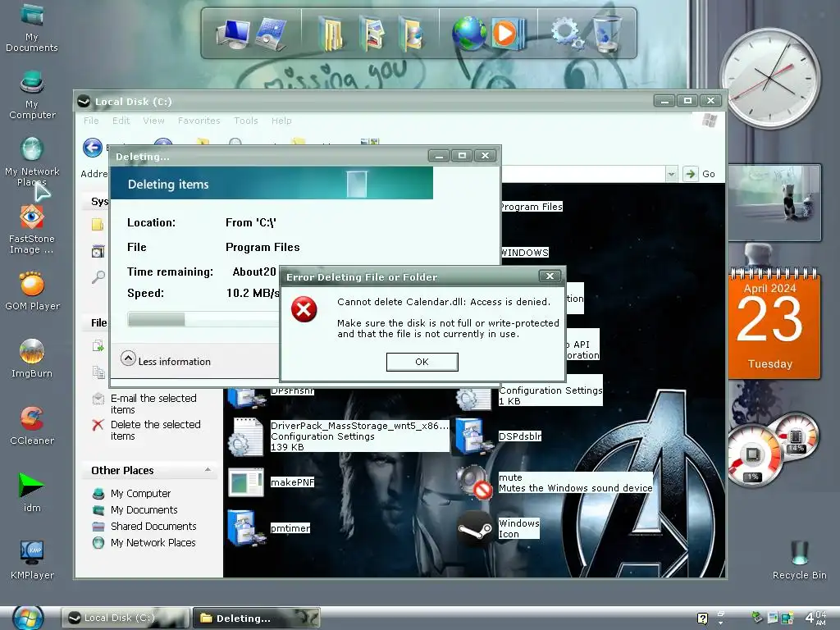Image resolution: width=840 pixels, height=630 pixels.
Task: Open the File menu
Action: click(x=91, y=121)
